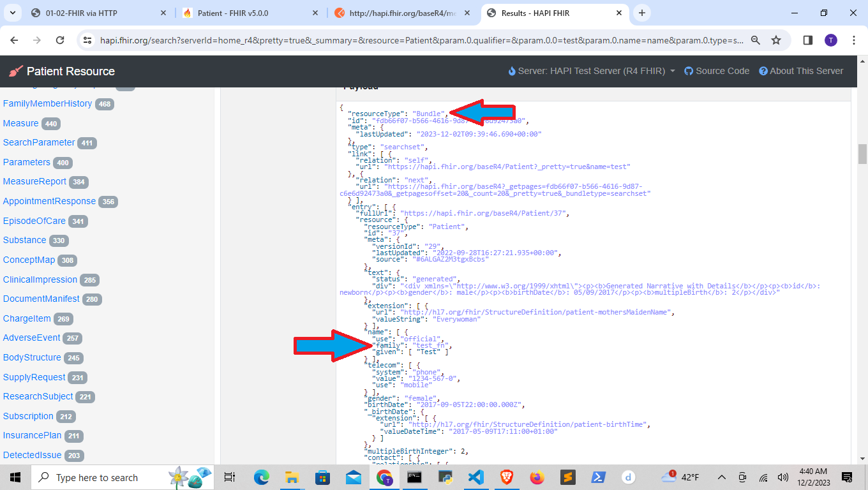Open File Explorer from the taskbar
868x490 pixels.
[292, 477]
